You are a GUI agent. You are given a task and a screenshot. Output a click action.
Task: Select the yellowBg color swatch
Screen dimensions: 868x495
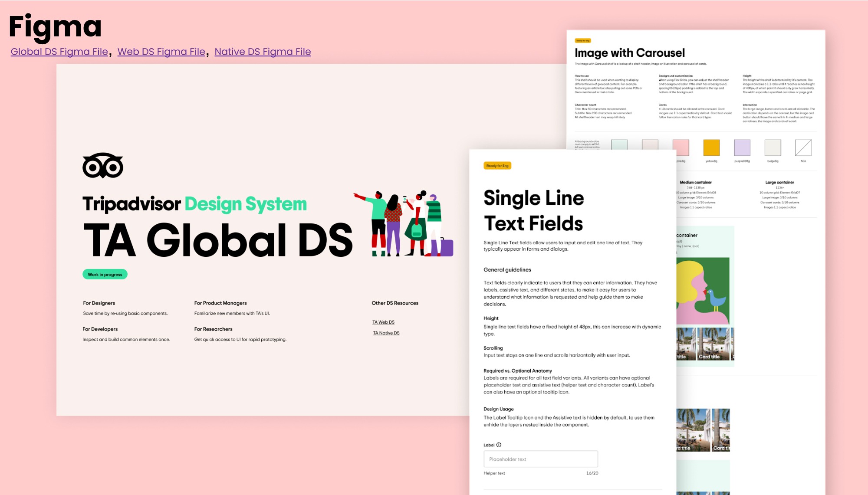tap(711, 148)
